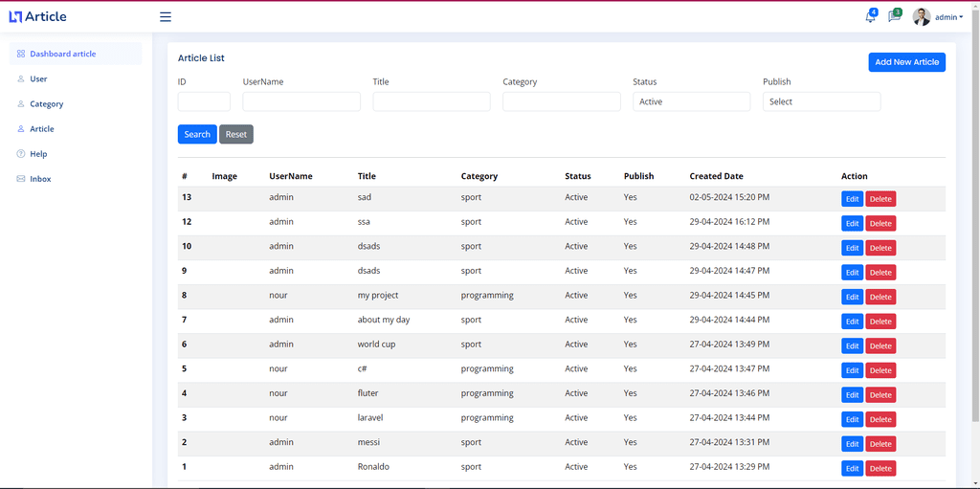This screenshot has height=489, width=980.
Task: Edit the world cup article
Action: pyautogui.click(x=853, y=345)
